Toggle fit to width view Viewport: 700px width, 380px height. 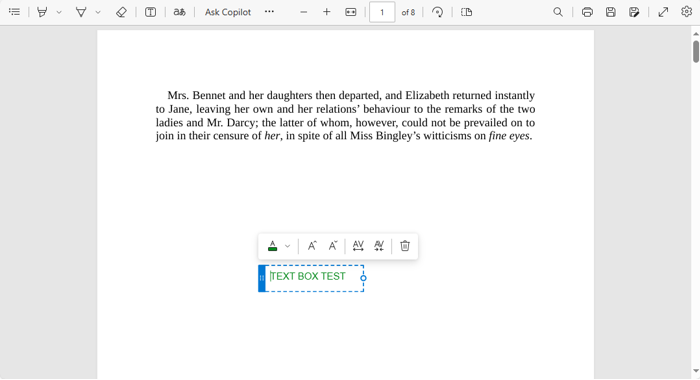click(x=351, y=12)
